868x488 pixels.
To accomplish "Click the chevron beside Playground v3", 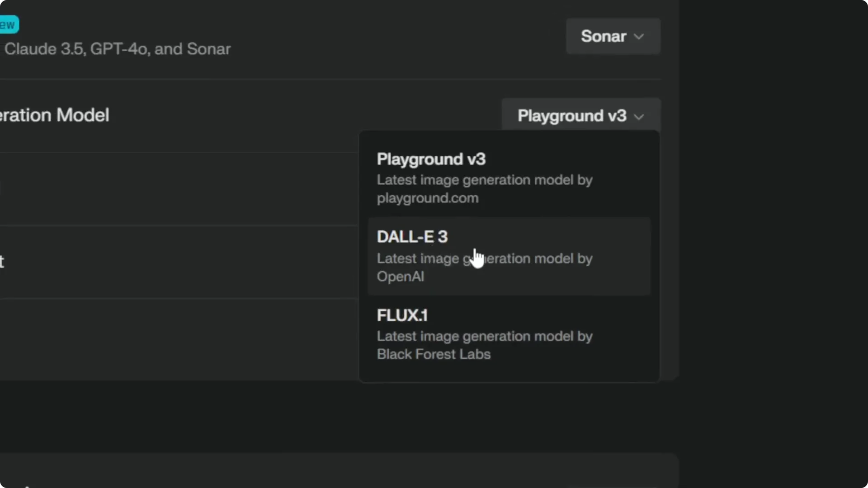I will coord(639,117).
